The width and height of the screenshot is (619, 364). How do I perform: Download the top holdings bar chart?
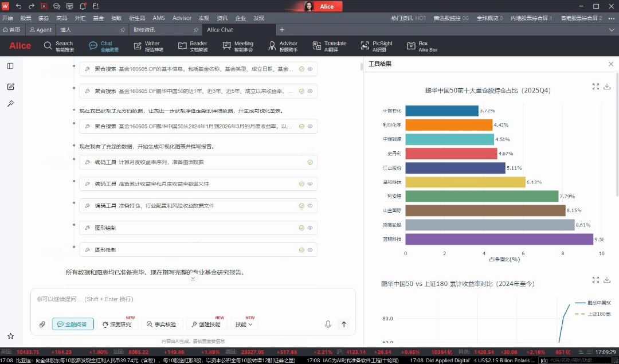click(x=607, y=87)
